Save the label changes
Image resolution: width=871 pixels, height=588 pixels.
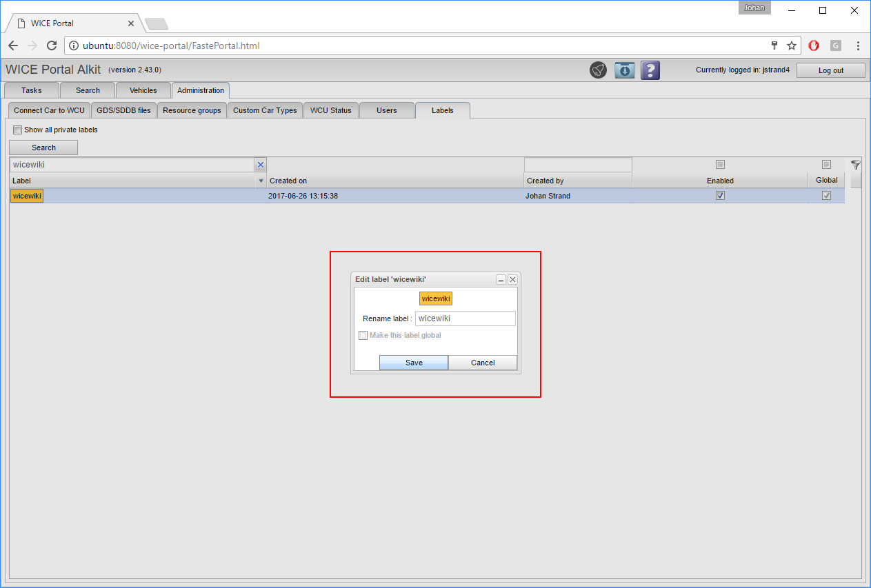[x=414, y=363]
